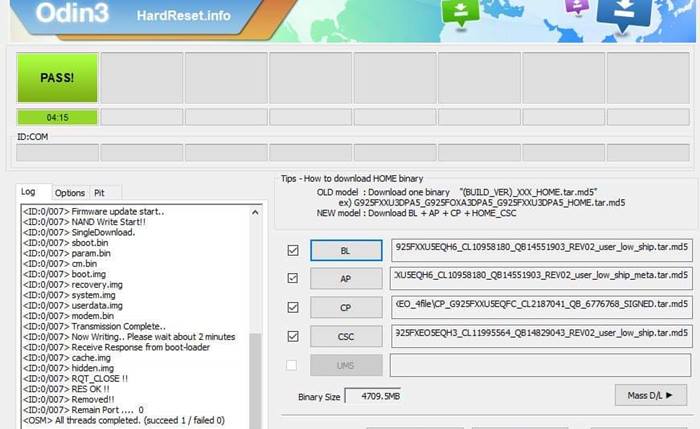The image size is (700, 429).
Task: Uncheck the CSC file checkbox
Action: pyautogui.click(x=293, y=336)
